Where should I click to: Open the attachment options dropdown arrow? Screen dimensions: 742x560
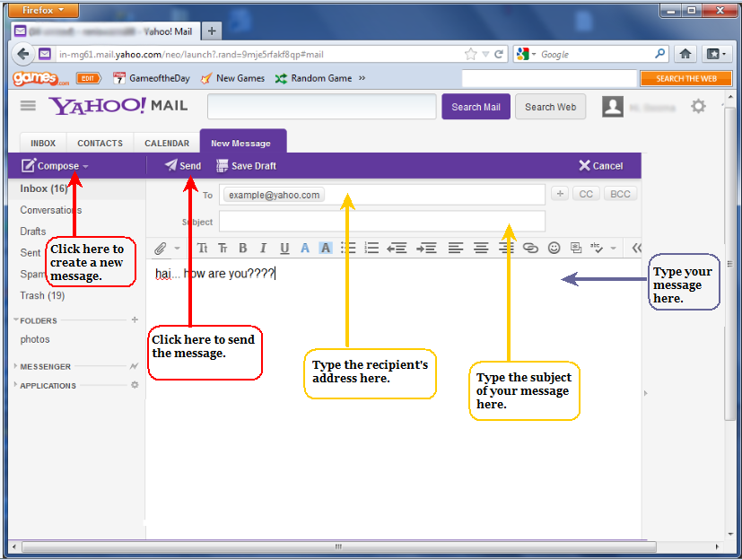(177, 248)
